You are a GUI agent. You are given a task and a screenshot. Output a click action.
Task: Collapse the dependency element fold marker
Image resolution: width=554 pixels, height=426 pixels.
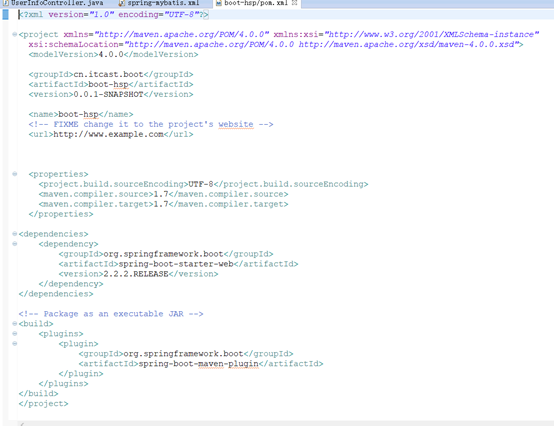14,243
